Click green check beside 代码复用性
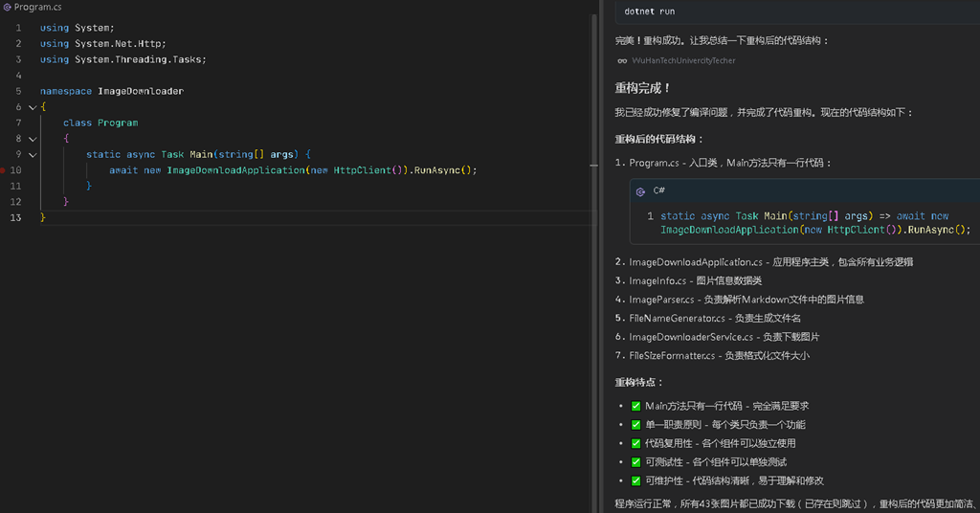 pos(635,444)
